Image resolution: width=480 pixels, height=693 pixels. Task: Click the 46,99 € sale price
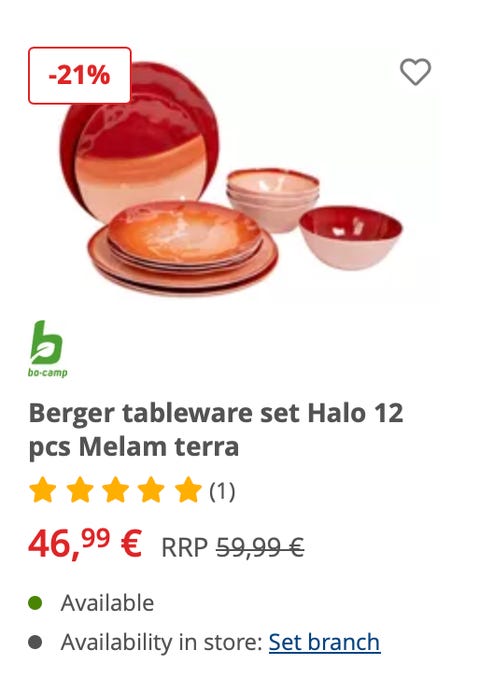coord(85,544)
